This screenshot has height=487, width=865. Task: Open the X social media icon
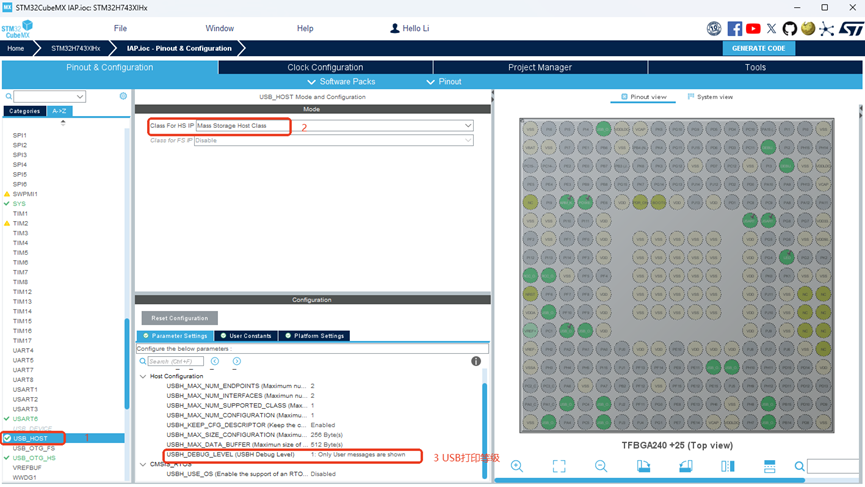click(x=771, y=29)
